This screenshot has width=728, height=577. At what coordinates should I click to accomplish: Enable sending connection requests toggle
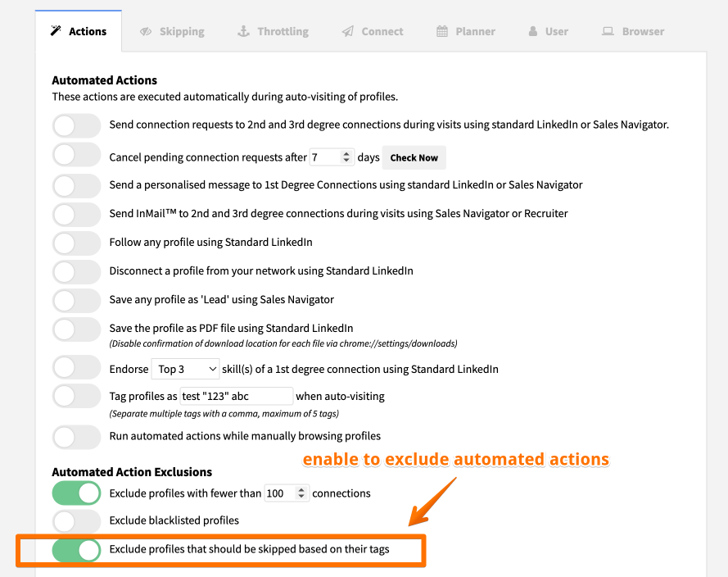[x=77, y=126]
